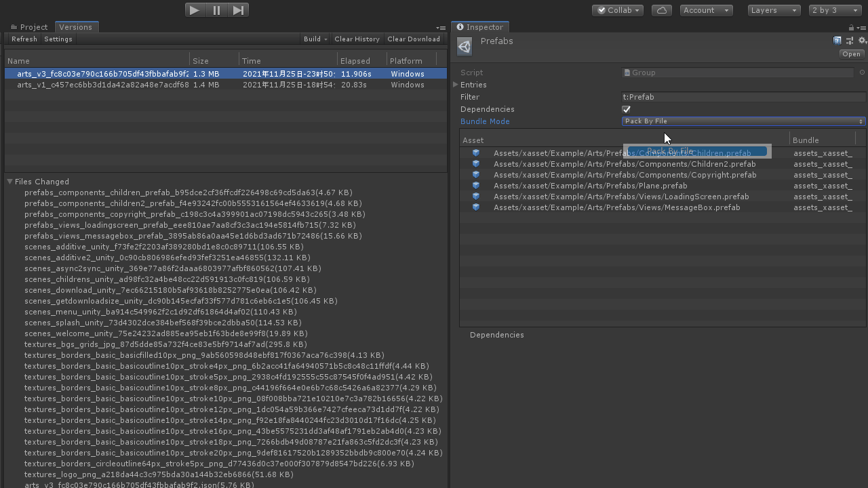This screenshot has width=868, height=488.
Task: Click the Pause button in toolbar
Action: coord(216,10)
